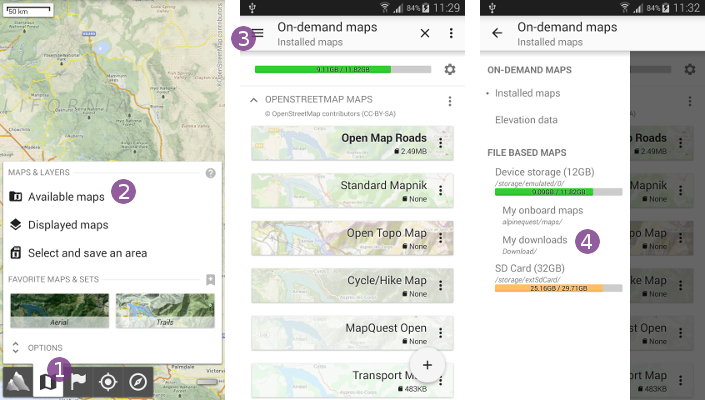Tap battery icon in right status bar

(x=666, y=8)
